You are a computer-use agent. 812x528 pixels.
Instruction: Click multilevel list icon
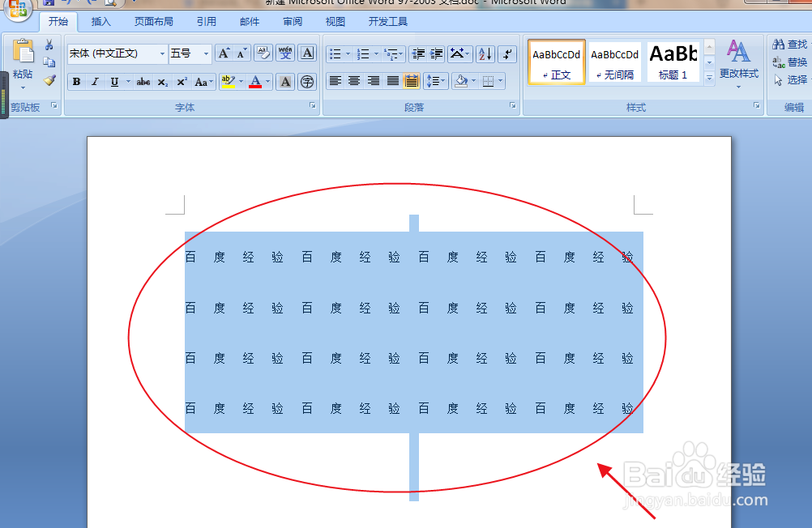pos(391,53)
